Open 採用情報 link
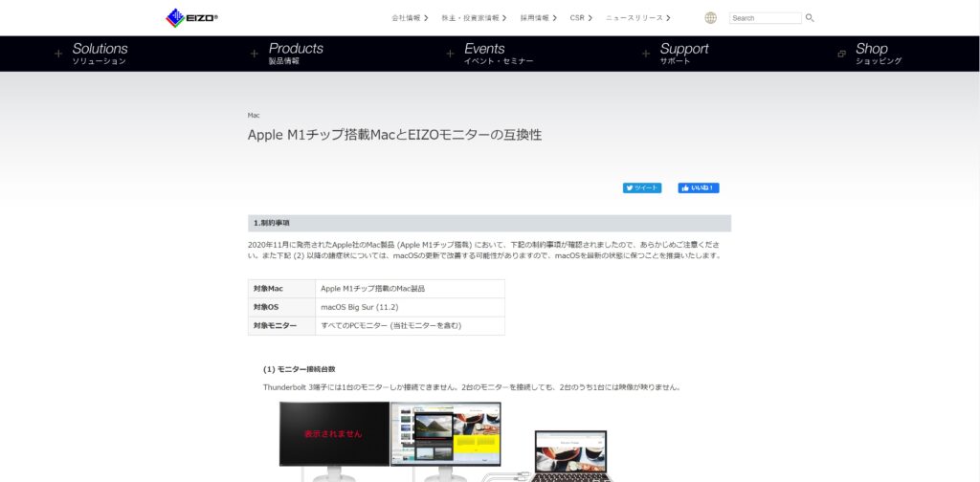980x482 pixels. pyautogui.click(x=538, y=18)
